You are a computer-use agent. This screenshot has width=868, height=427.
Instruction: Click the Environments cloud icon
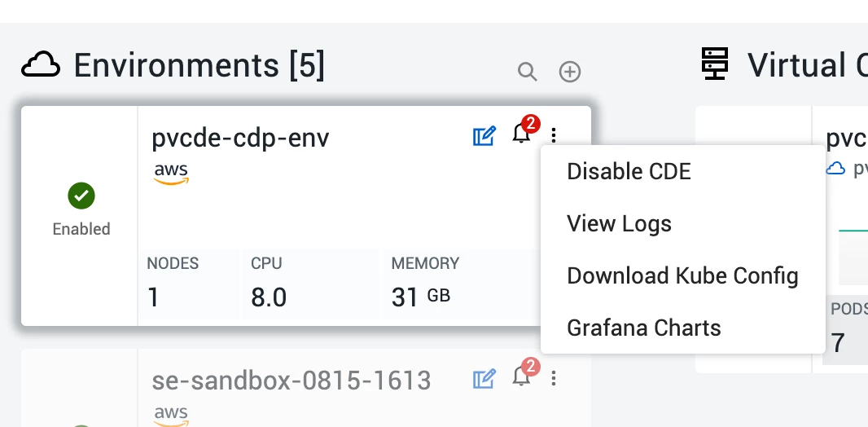click(41, 65)
